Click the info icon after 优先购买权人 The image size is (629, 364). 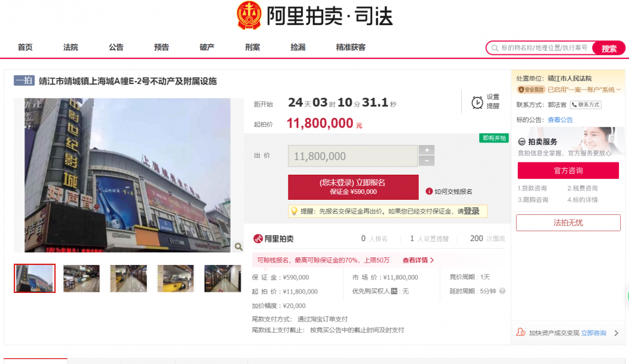pyautogui.click(x=394, y=291)
